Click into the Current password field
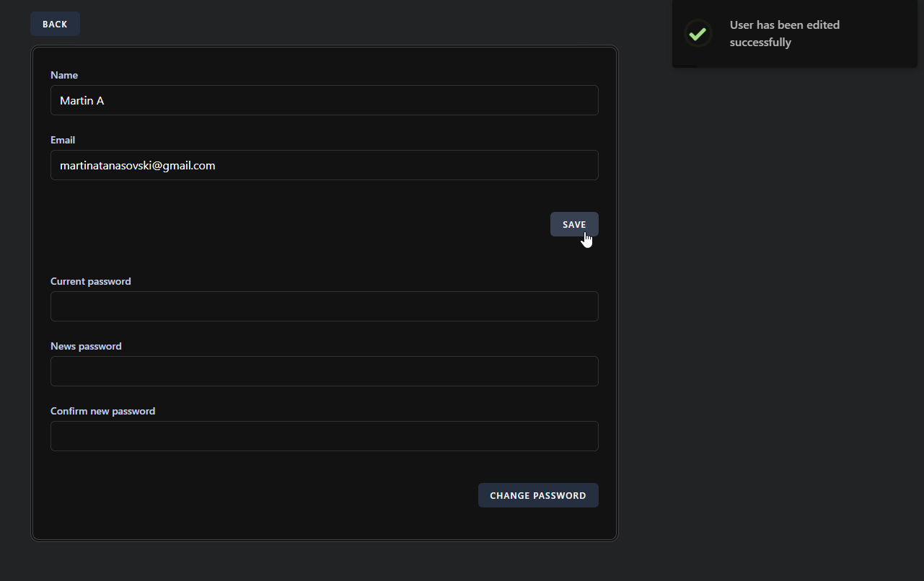Image resolution: width=924 pixels, height=581 pixels. [325, 306]
